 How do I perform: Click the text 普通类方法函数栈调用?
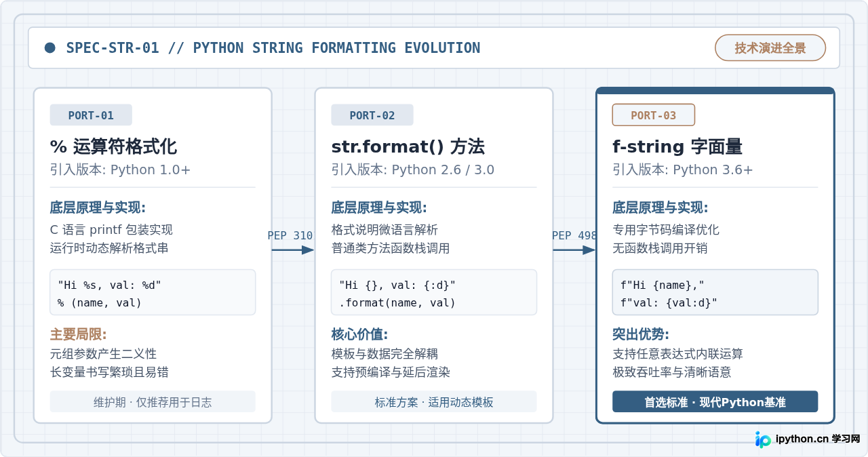coord(391,248)
